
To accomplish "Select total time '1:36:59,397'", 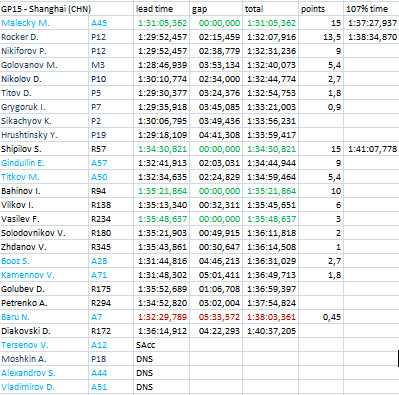I will pos(271,289).
